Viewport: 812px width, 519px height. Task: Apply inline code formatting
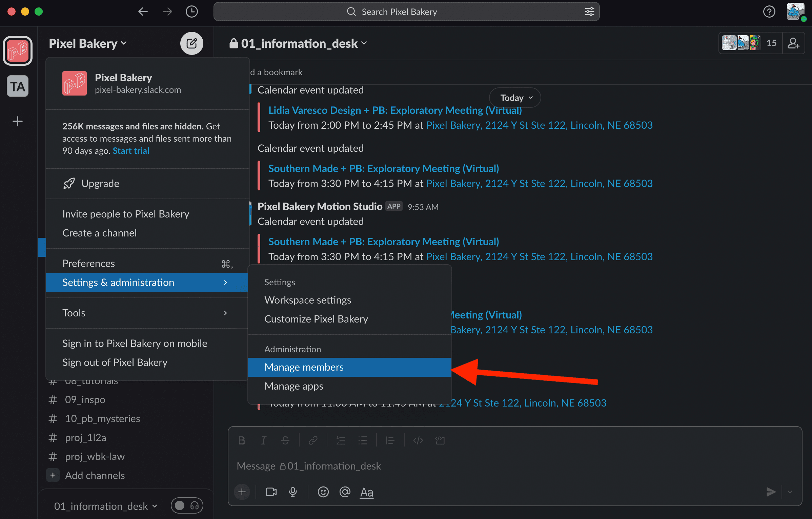coord(418,440)
